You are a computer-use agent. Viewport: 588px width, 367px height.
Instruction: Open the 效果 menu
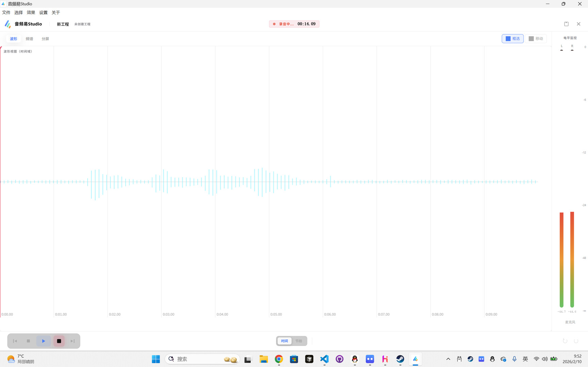tap(31, 12)
